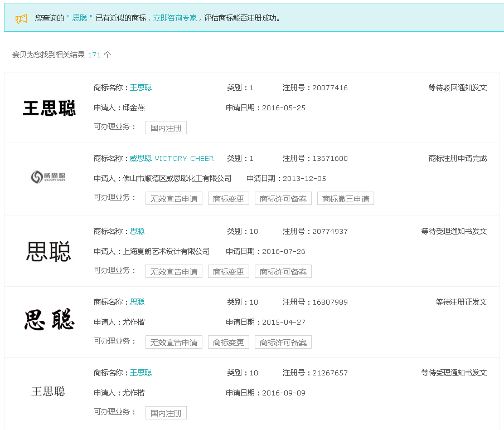
Task: Click the thin-font 王思聪 trademark image
Action: [48, 392]
